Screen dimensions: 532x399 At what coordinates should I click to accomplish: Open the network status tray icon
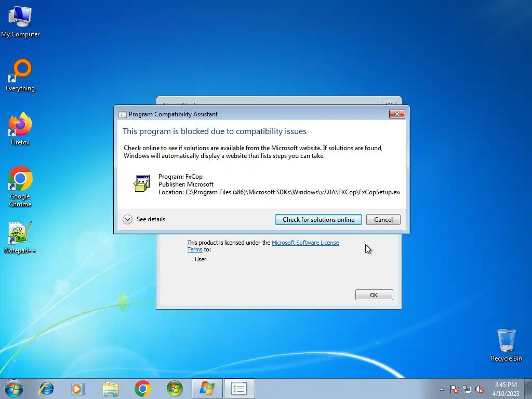[x=467, y=389]
